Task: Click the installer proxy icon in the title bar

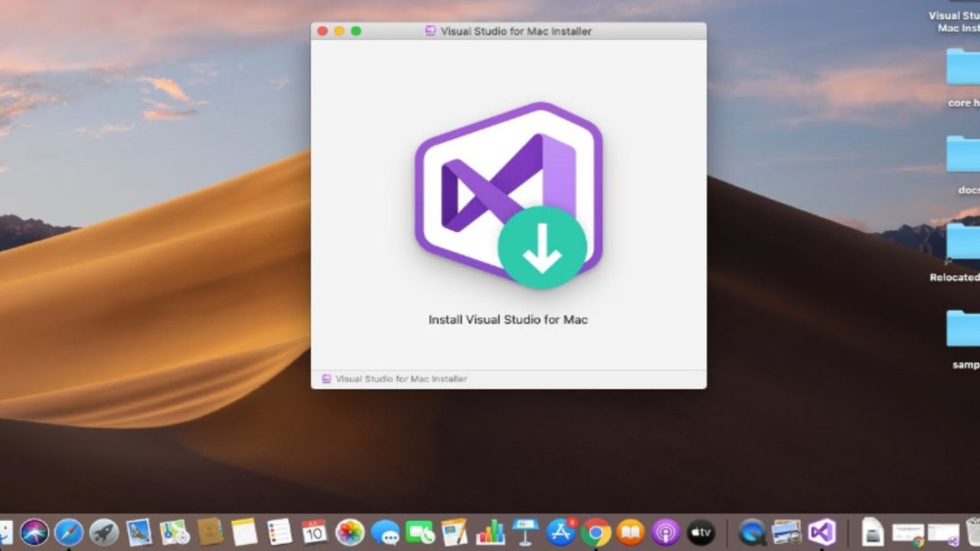Action: point(431,31)
